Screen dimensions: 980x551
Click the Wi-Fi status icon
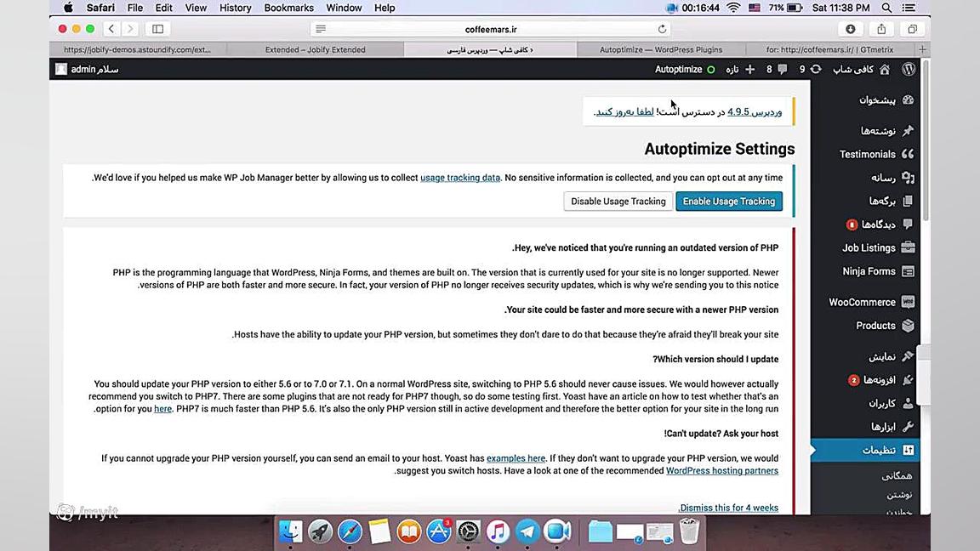[x=733, y=9]
